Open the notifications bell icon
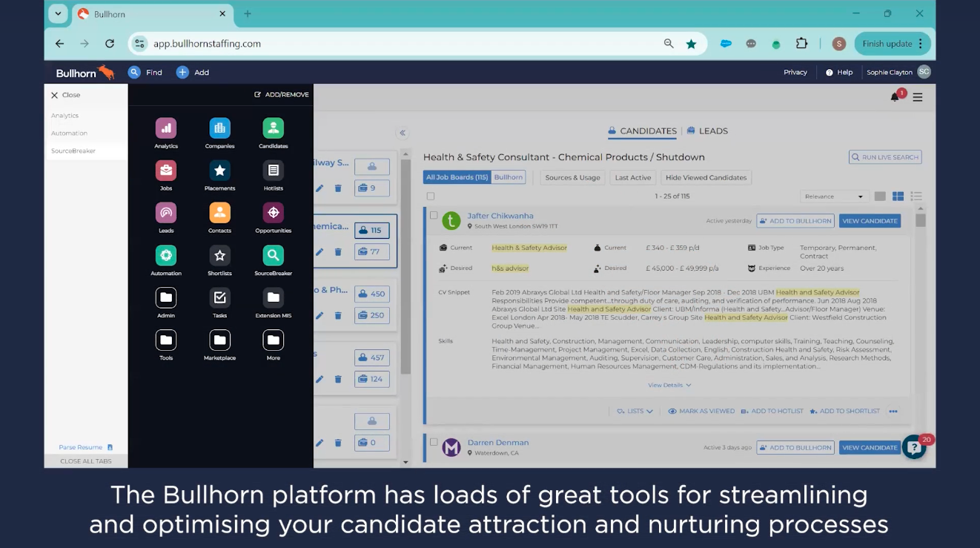Screen dimensions: 980x548 tap(895, 97)
